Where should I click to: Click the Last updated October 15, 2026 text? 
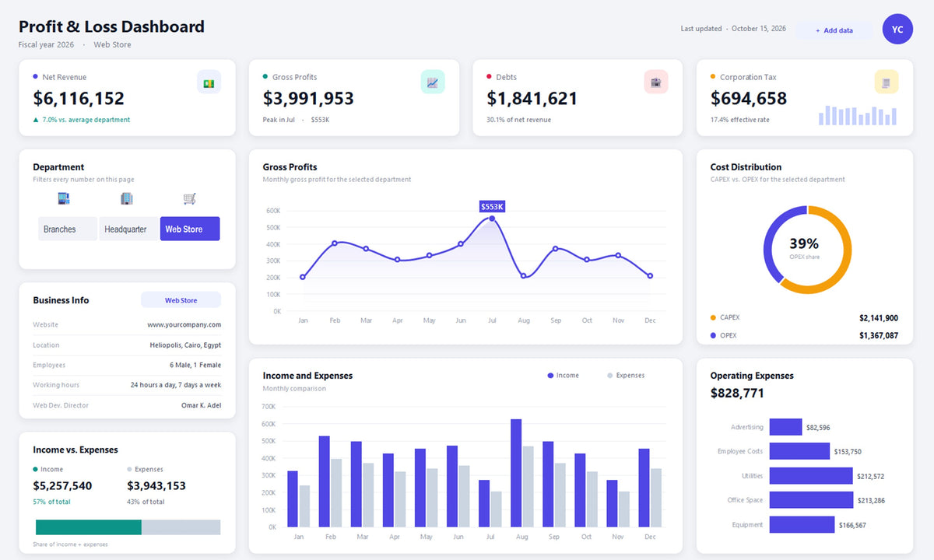pyautogui.click(x=733, y=29)
